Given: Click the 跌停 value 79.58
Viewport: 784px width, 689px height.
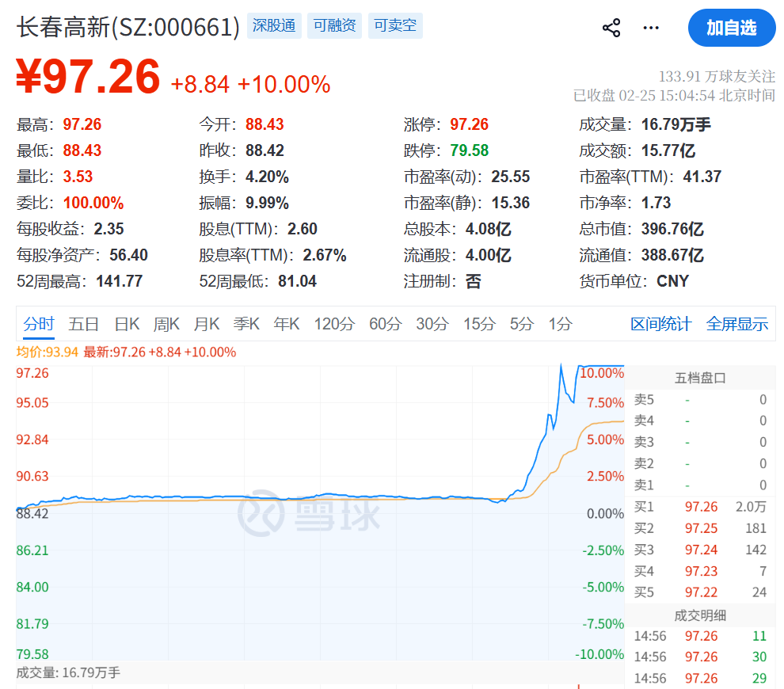Looking at the screenshot, I should [469, 150].
